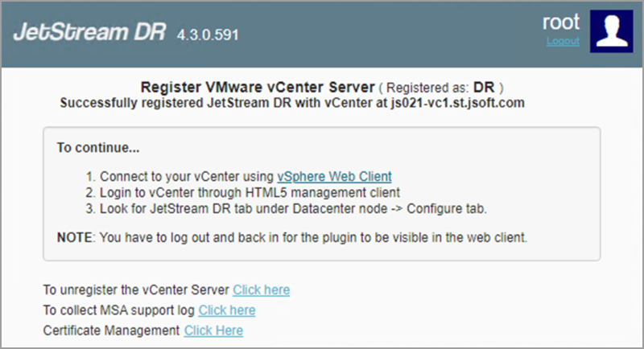The width and height of the screenshot is (644, 349).
Task: Click the root username text
Action: pos(561,23)
